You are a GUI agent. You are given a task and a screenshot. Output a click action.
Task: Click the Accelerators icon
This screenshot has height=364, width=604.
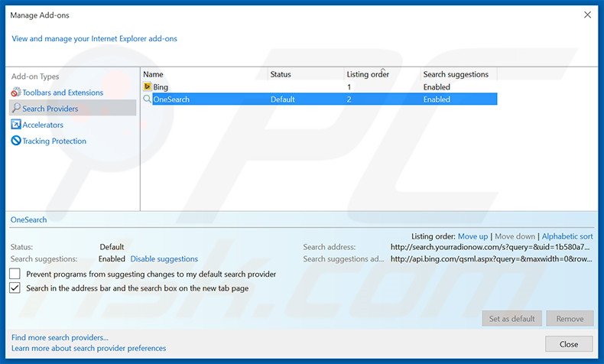(16, 125)
